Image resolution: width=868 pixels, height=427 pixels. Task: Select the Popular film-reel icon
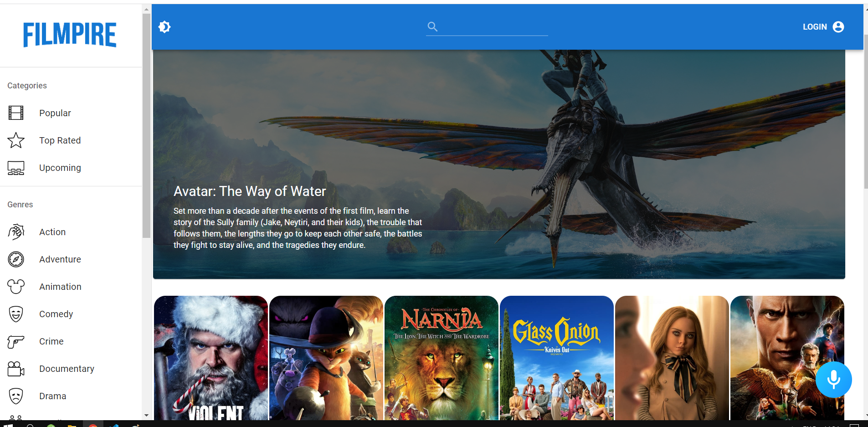[15, 113]
